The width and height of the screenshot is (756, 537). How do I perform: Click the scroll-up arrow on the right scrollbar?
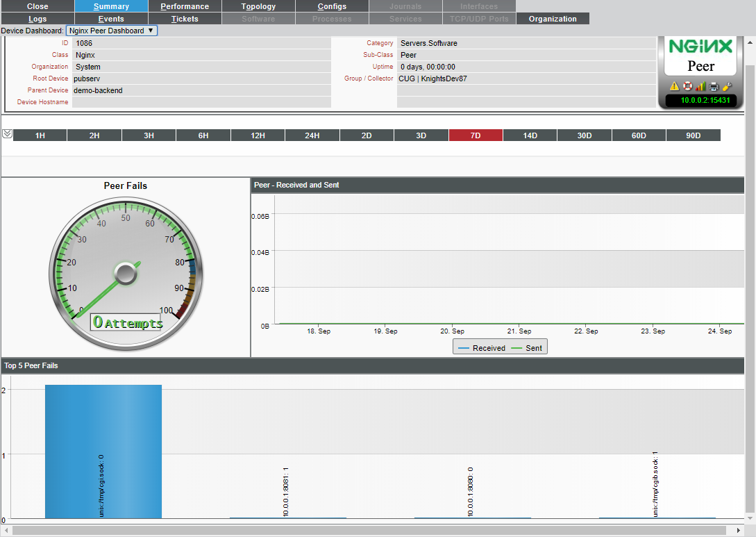point(750,41)
